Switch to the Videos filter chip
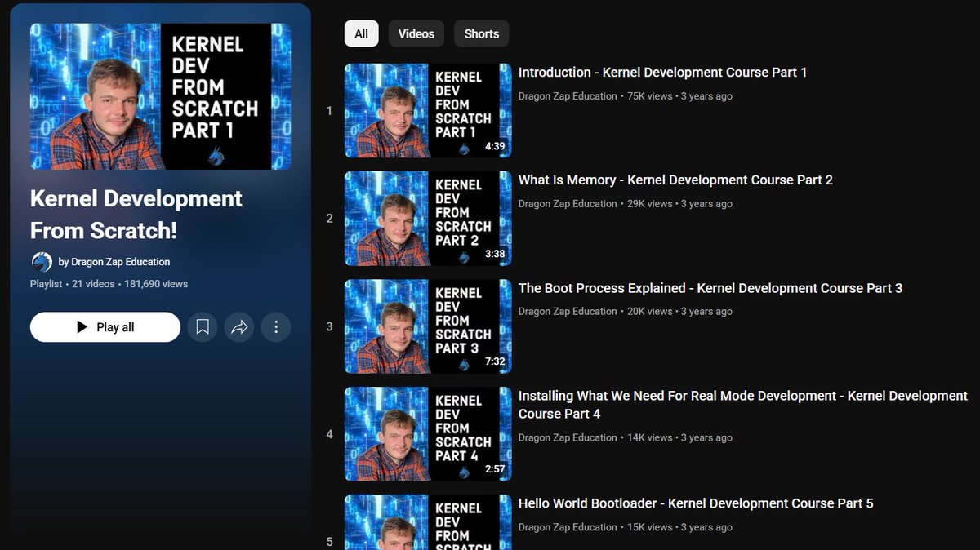 (x=416, y=33)
